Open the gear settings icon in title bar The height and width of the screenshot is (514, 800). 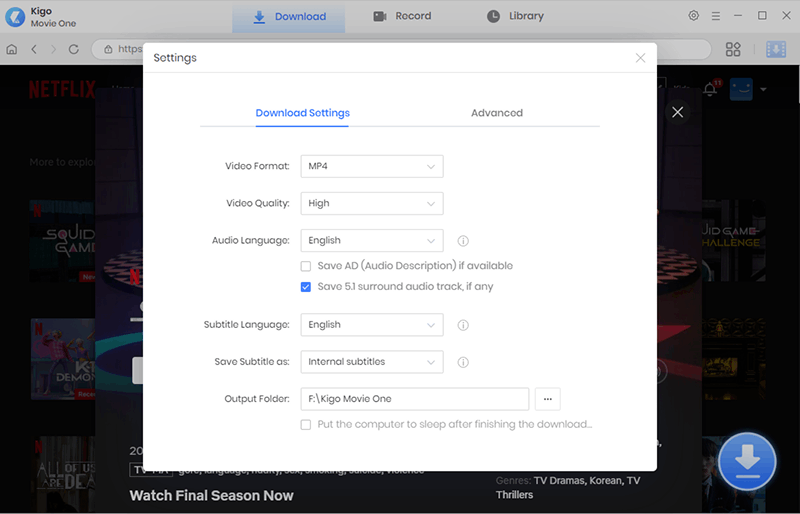(693, 16)
